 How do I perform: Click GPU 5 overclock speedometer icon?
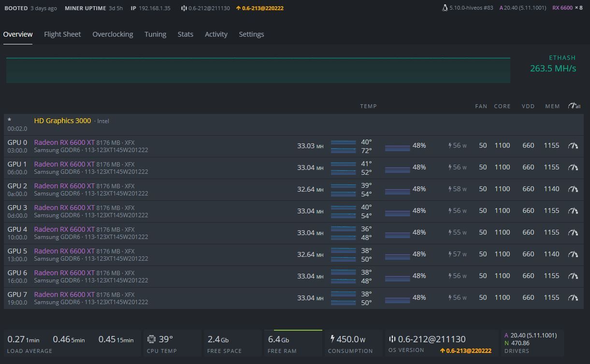point(573,254)
